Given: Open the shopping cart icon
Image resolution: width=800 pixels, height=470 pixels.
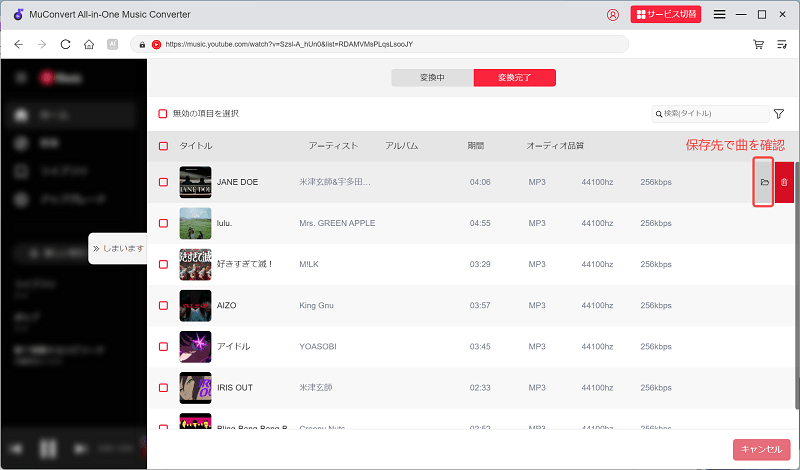Looking at the screenshot, I should coord(759,44).
